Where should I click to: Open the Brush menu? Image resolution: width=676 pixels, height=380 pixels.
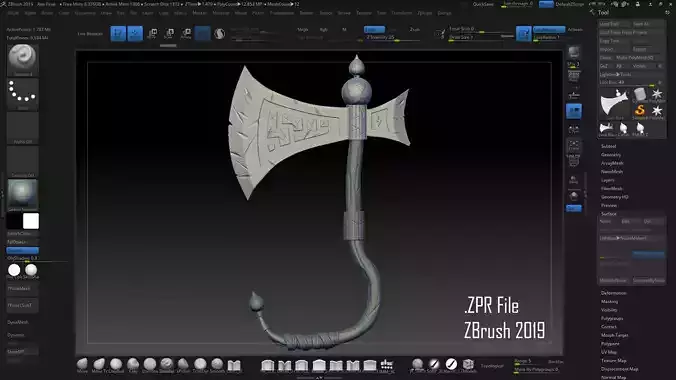coord(47,13)
